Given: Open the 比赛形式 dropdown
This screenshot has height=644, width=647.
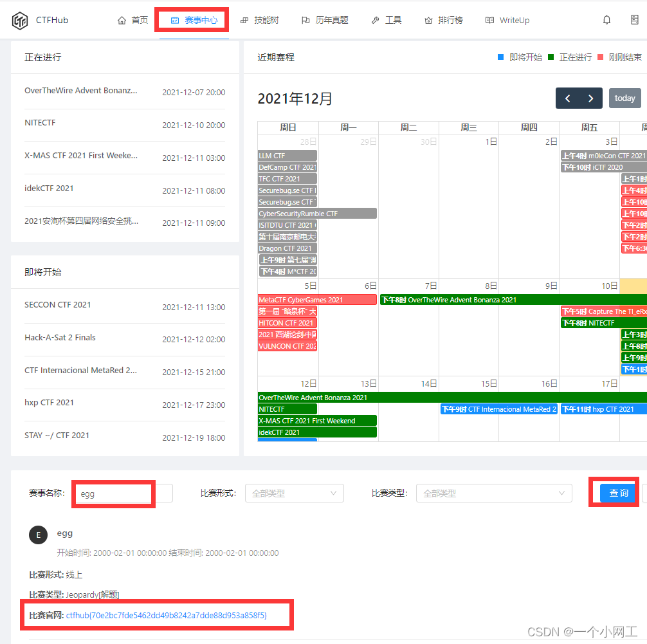Looking at the screenshot, I should [294, 493].
